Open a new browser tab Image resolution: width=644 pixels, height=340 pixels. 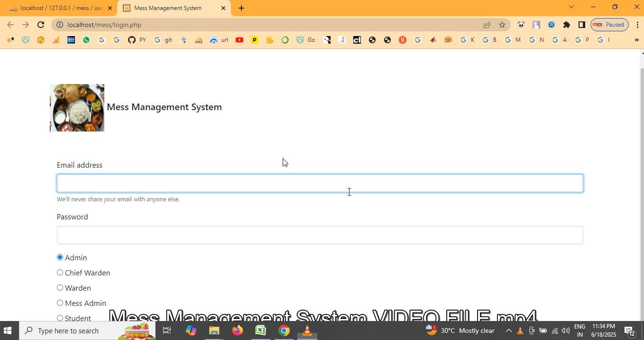pos(241,8)
